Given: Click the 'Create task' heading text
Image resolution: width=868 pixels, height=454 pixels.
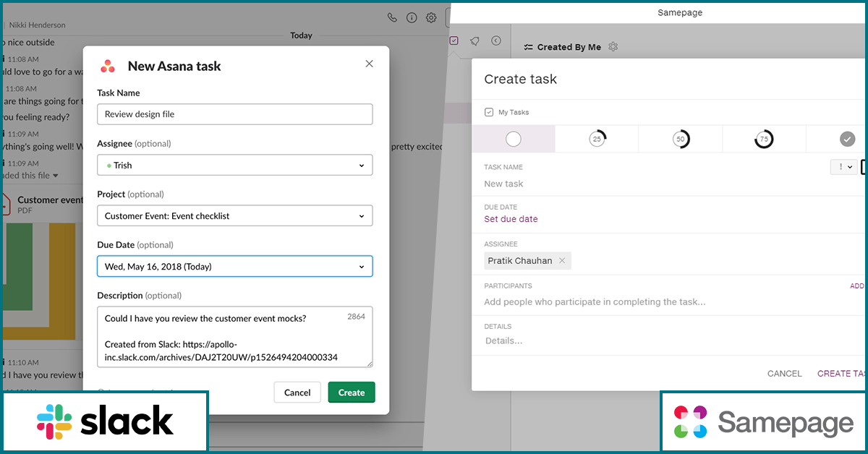Looking at the screenshot, I should point(521,80).
